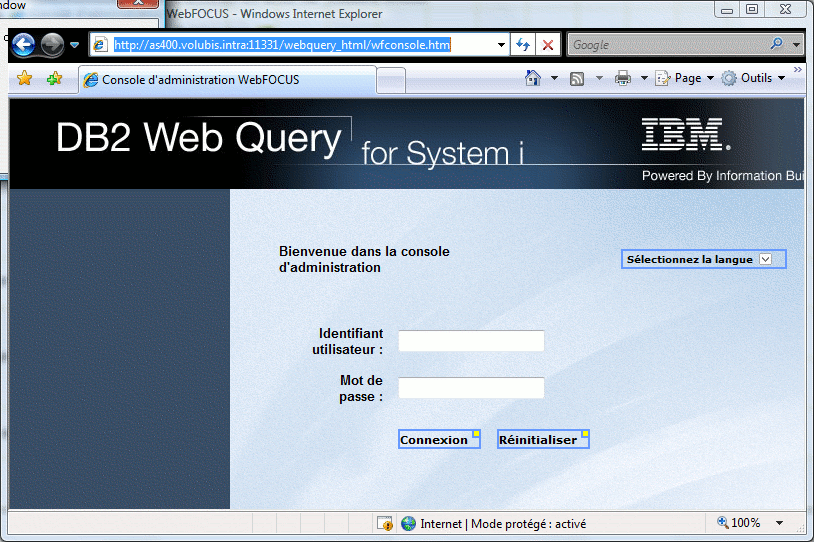Click the Réinitialiser button
814x542 pixels.
543,439
